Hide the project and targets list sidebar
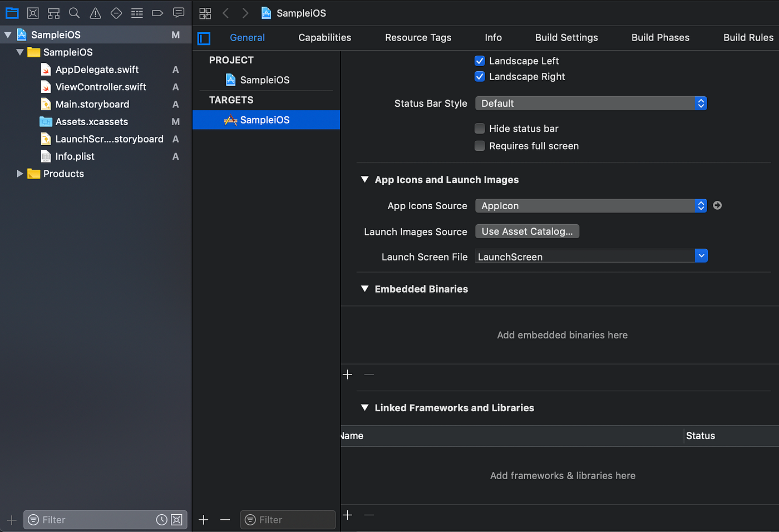Viewport: 779px width, 532px height. (204, 38)
